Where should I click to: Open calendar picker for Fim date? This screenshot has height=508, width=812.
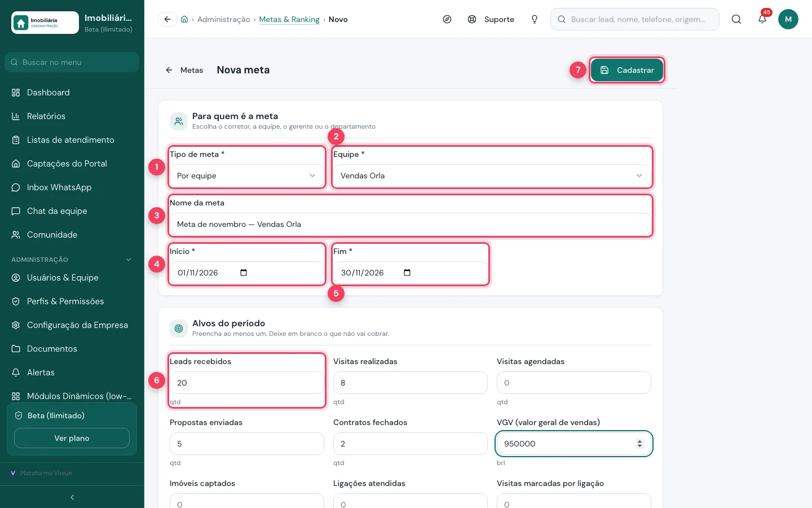(x=407, y=273)
